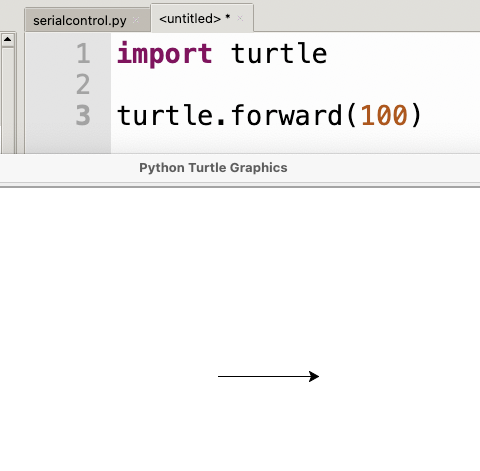Click line number 3 in gutter

[x=83, y=115]
